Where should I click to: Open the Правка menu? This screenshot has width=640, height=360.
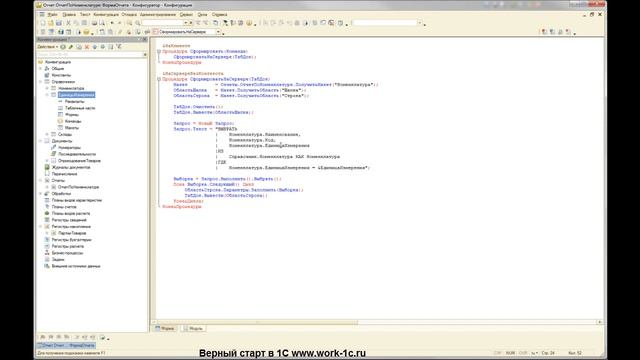pyautogui.click(x=69, y=14)
